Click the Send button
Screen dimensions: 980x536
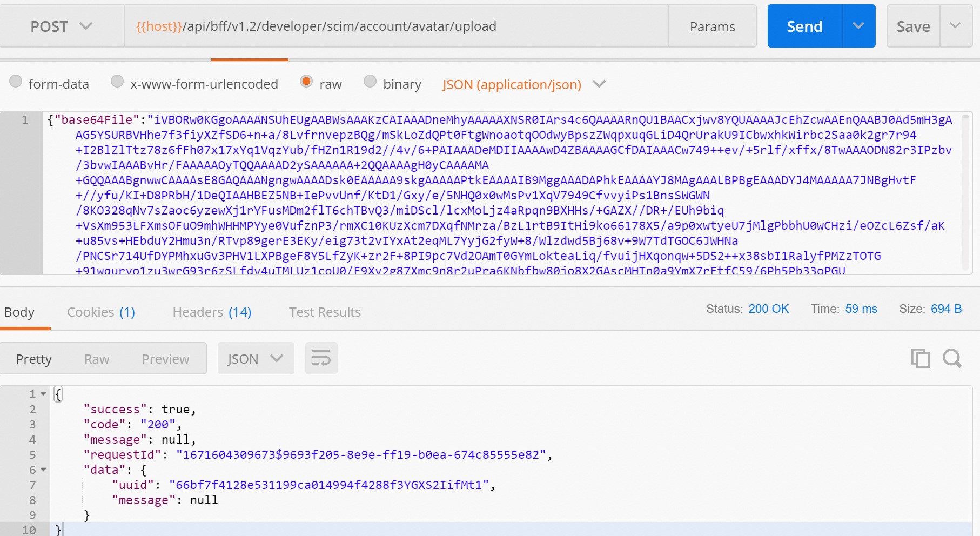[x=804, y=26]
